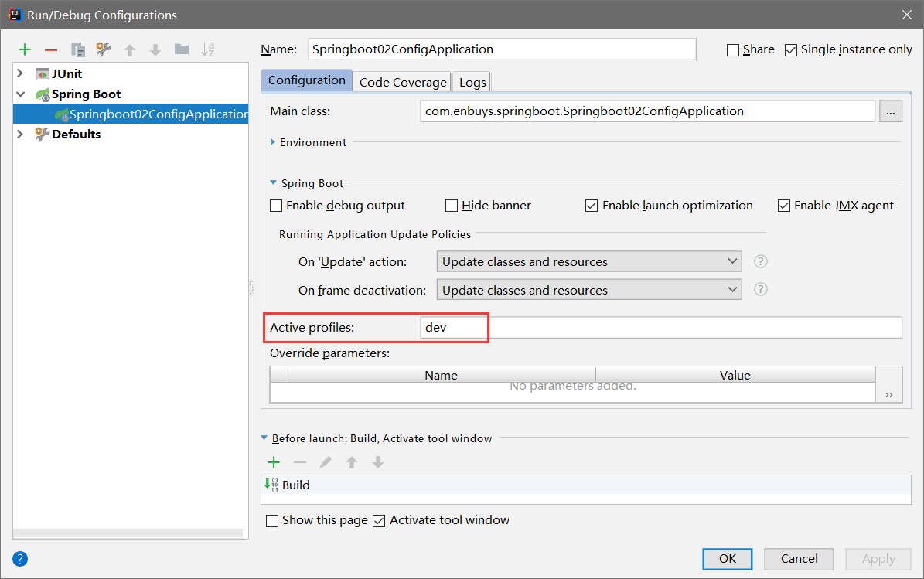Screen dimensions: 924x579
Task: Check the Hide banner option
Action: coord(452,206)
